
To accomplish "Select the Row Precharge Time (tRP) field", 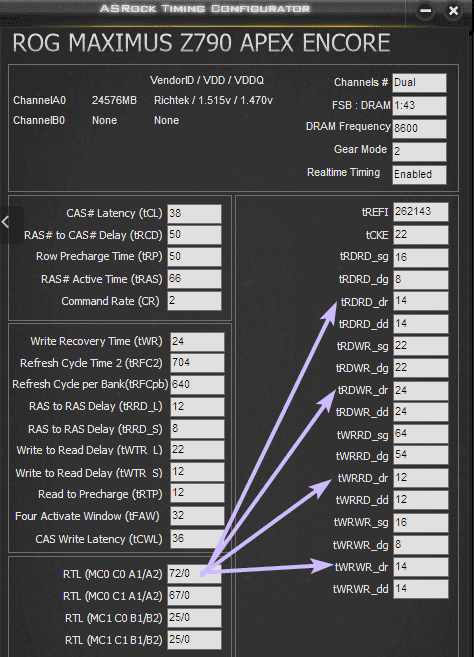I will point(194,257).
